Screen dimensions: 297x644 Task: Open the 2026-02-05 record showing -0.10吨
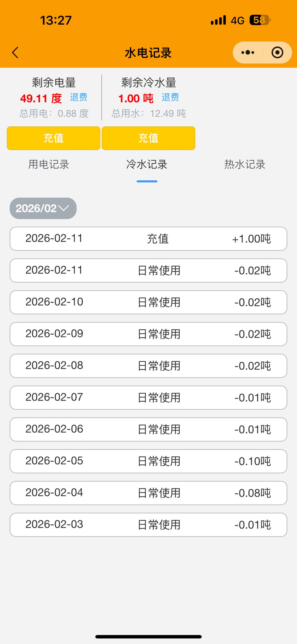click(148, 461)
